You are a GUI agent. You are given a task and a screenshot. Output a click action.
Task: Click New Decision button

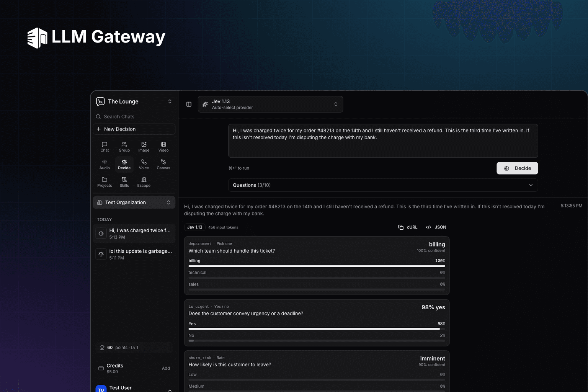tap(134, 129)
